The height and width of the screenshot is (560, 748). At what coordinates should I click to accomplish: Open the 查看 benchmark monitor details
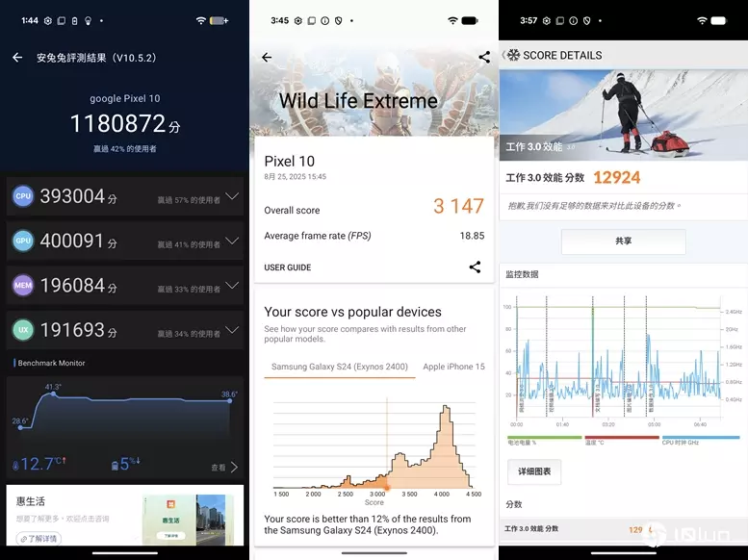[x=224, y=467]
